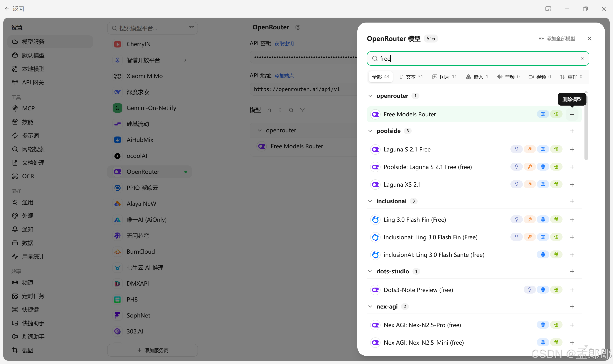
Task: Collapse all groups icon beside 模型 heading
Action: point(280,110)
